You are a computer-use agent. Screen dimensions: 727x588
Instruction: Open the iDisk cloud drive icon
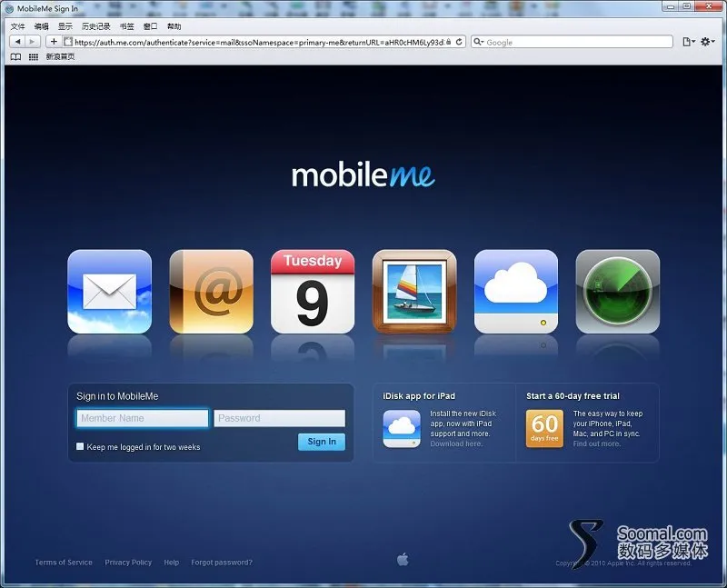pos(516,291)
